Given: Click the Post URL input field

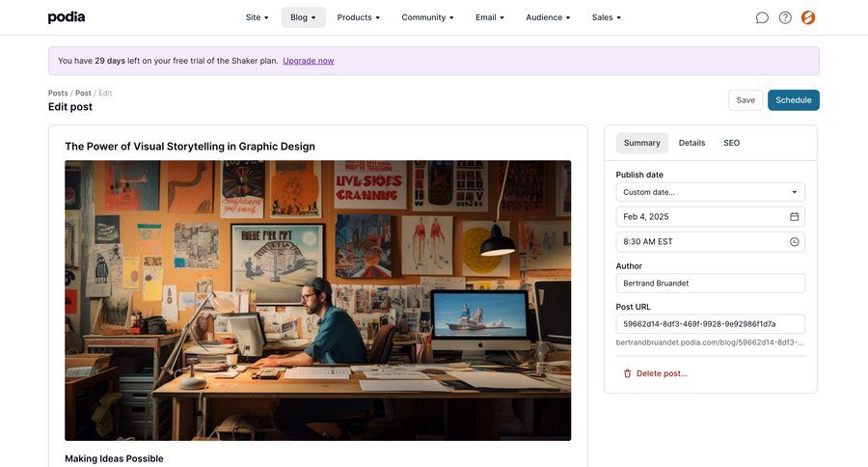Looking at the screenshot, I should [x=710, y=324].
